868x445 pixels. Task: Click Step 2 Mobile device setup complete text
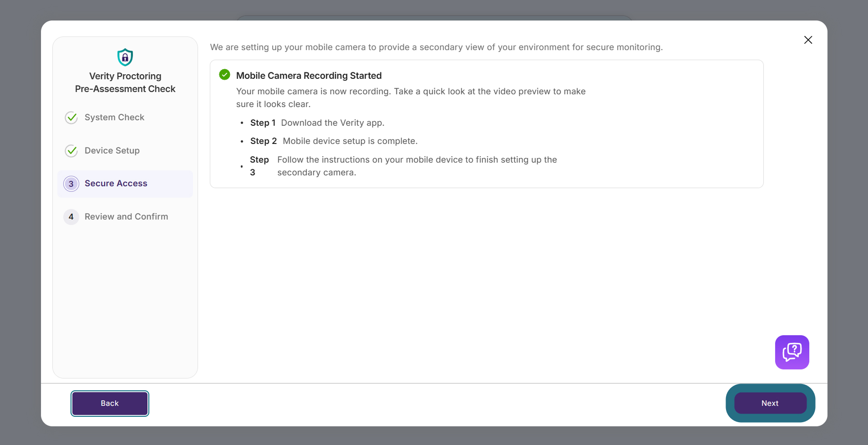coord(334,141)
